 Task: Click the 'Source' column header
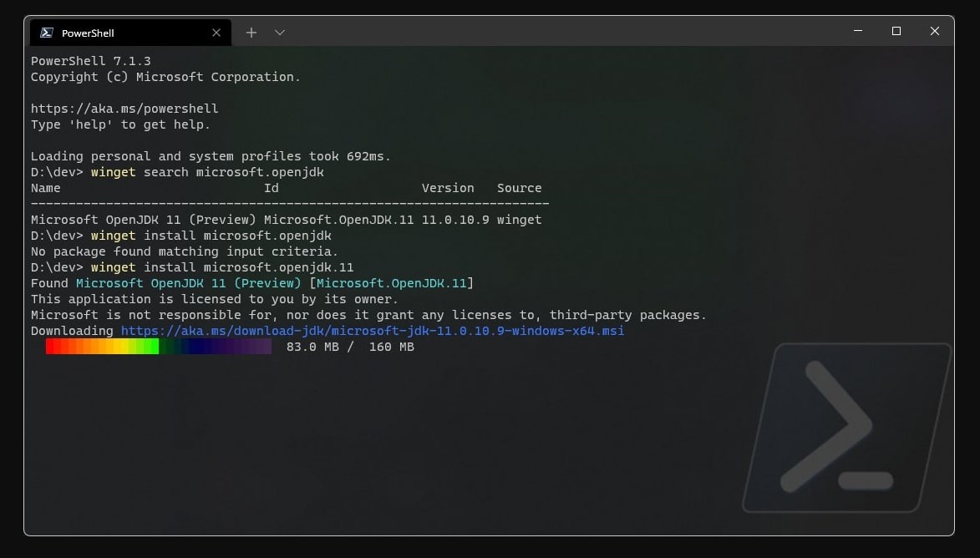tap(520, 188)
